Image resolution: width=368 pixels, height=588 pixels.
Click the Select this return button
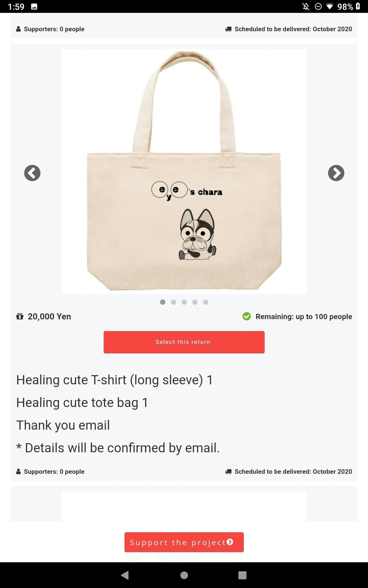click(184, 342)
